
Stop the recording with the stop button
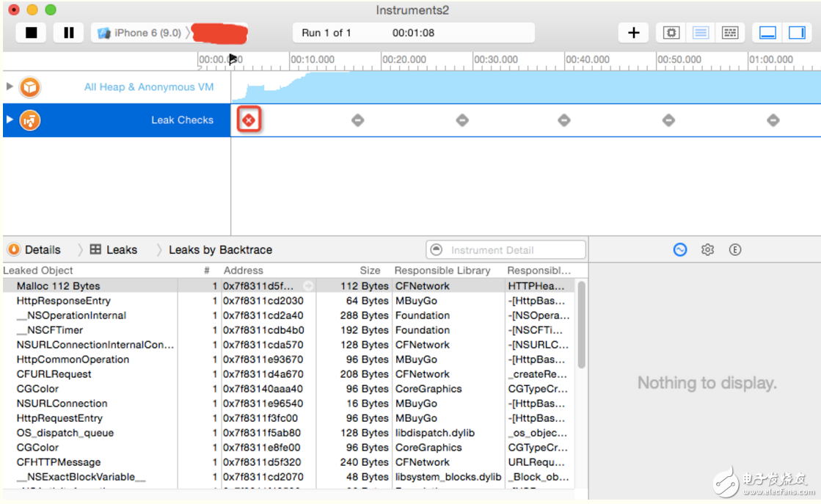[x=31, y=33]
